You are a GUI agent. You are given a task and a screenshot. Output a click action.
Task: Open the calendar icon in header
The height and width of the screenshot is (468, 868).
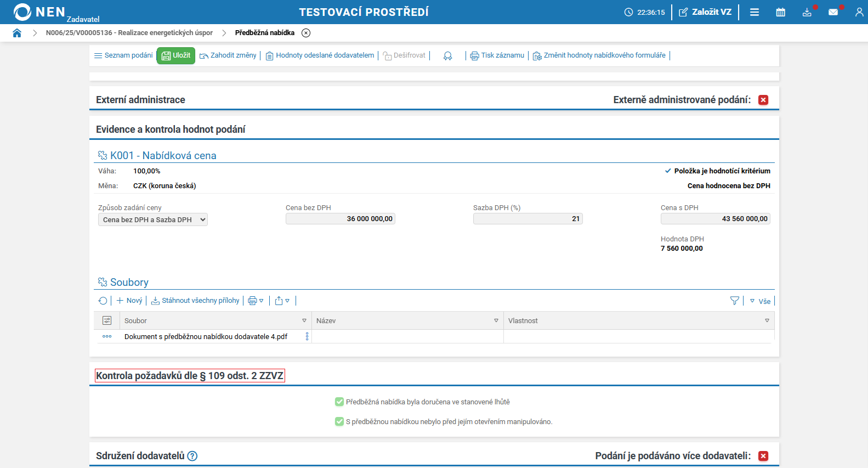(x=780, y=12)
